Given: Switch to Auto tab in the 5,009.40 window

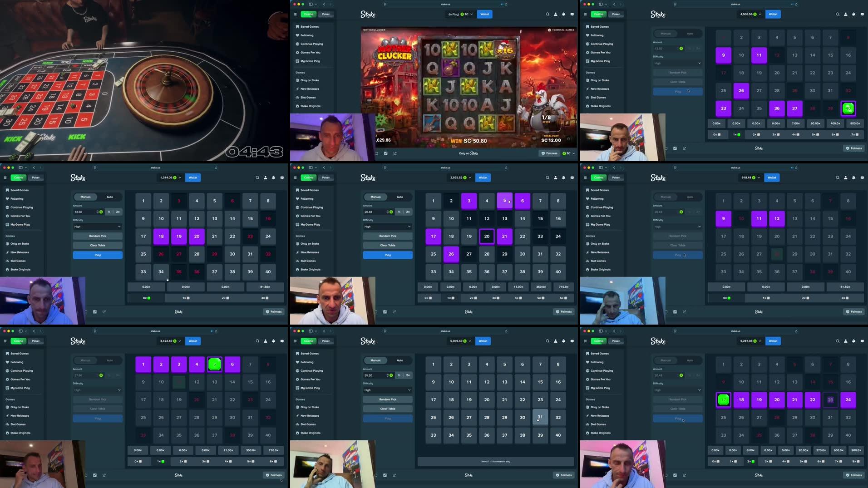Looking at the screenshot, I should click(x=400, y=360).
